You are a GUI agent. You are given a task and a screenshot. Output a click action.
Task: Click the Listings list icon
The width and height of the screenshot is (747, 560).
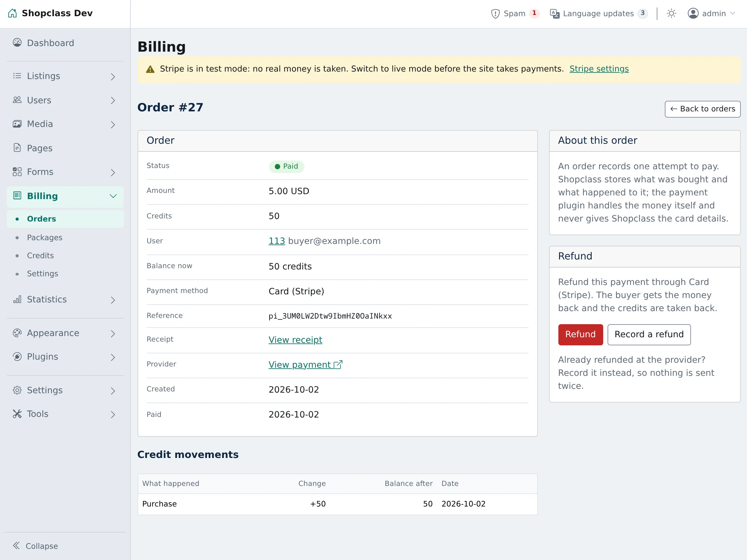17,76
